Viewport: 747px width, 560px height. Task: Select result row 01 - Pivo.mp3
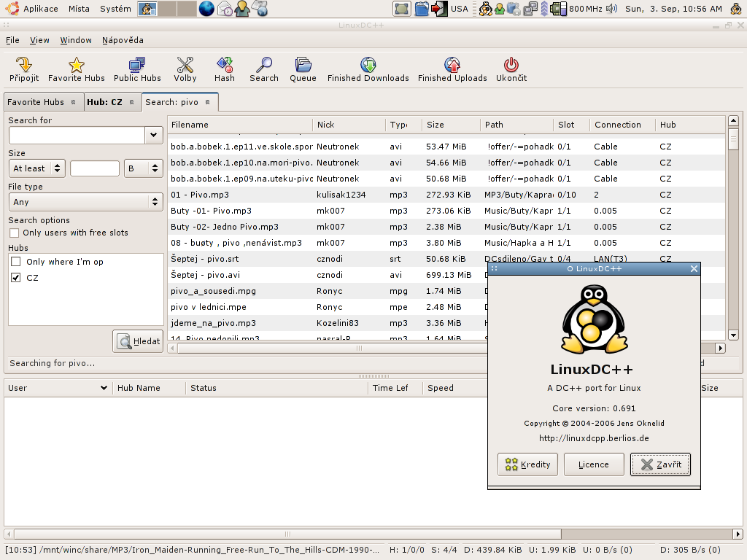(447, 195)
